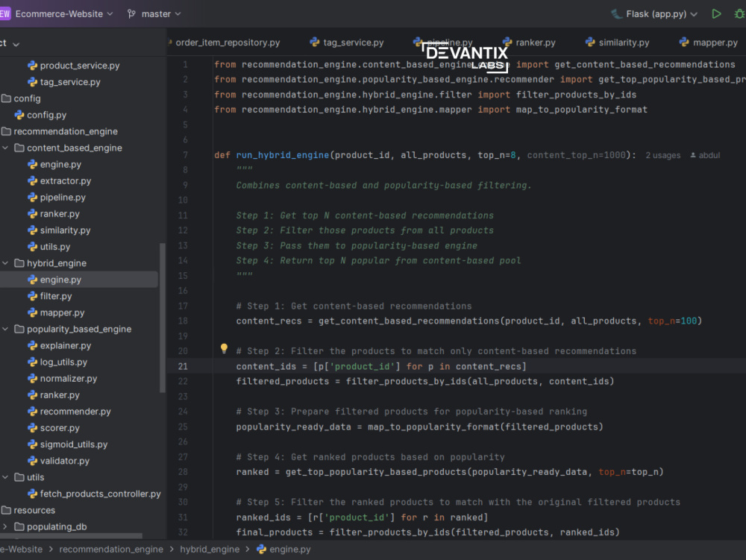Click the project tree vertical scrollbar
This screenshot has height=560, width=746.
point(162,318)
